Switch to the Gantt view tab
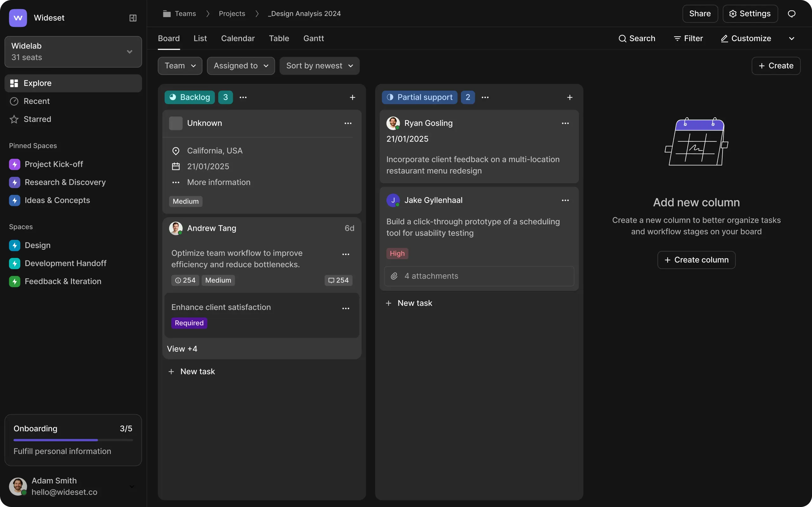Viewport: 812px width, 507px height. 313,39
